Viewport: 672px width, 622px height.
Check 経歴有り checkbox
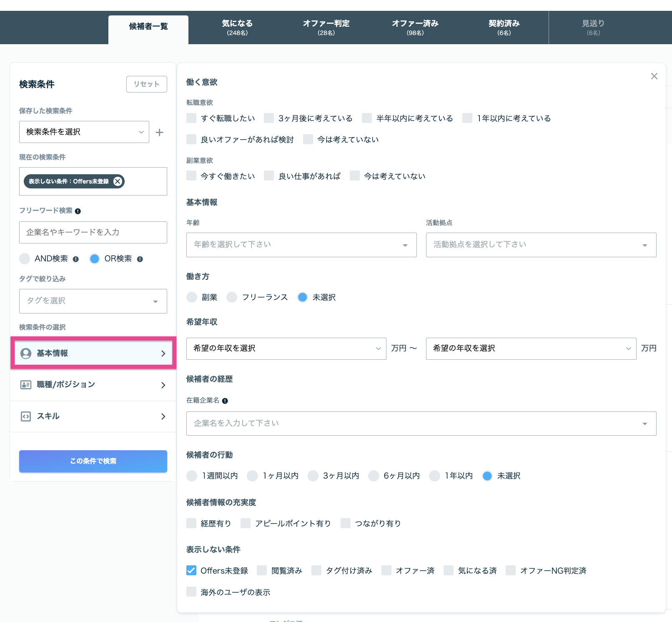(x=191, y=523)
